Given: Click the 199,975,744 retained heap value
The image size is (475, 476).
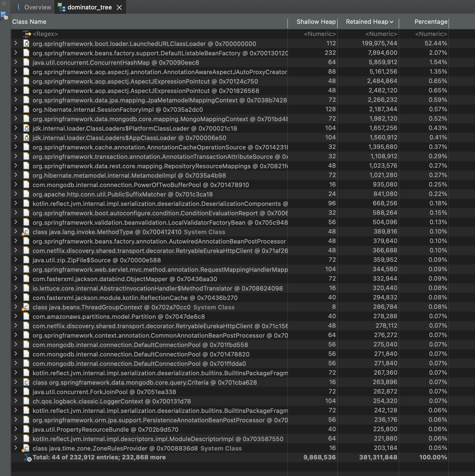Looking at the screenshot, I should click(x=379, y=43).
